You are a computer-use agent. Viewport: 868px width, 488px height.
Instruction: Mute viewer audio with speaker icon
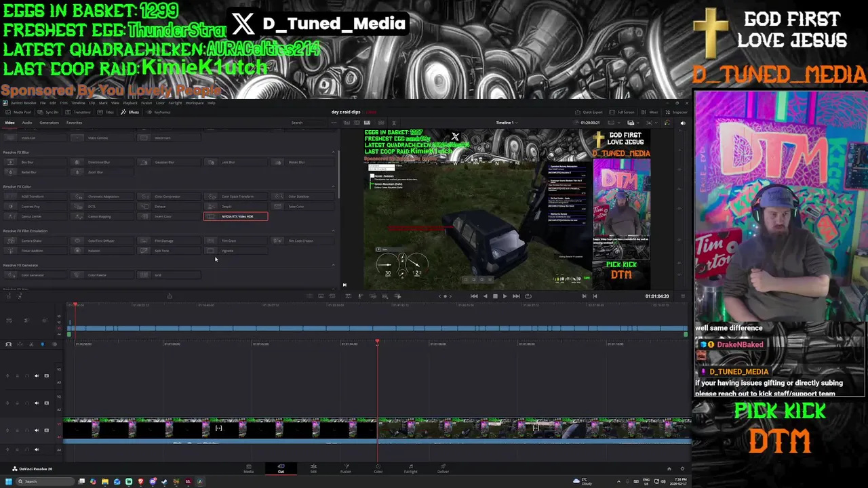[682, 123]
